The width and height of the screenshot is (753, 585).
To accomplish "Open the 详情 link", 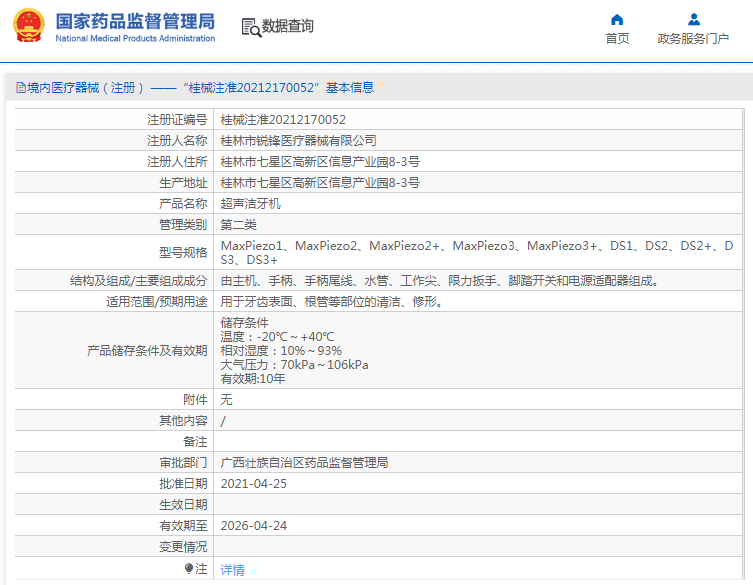I will pyautogui.click(x=232, y=570).
